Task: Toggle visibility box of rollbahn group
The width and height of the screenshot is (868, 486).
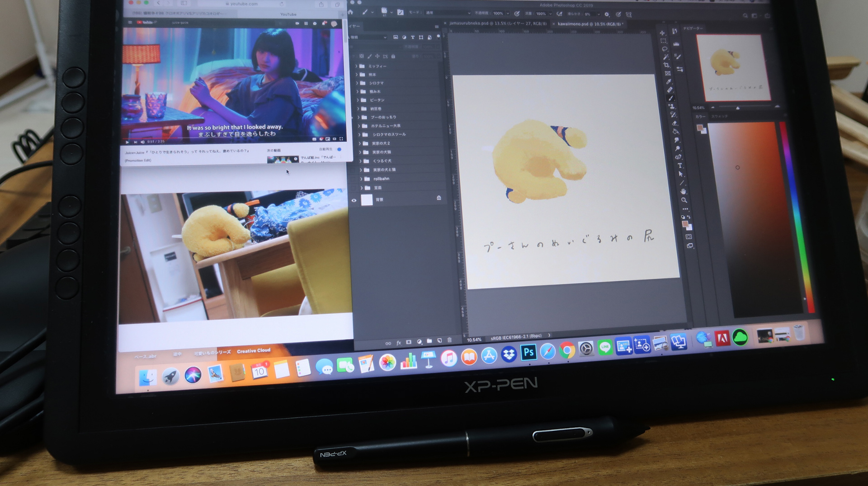Action: click(354, 179)
